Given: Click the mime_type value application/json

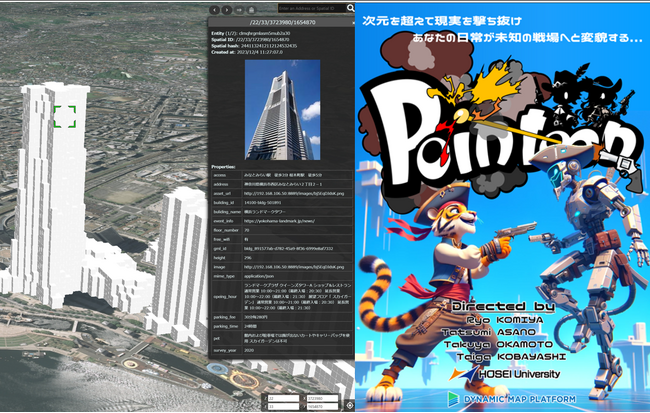Looking at the screenshot, I should (x=259, y=276).
